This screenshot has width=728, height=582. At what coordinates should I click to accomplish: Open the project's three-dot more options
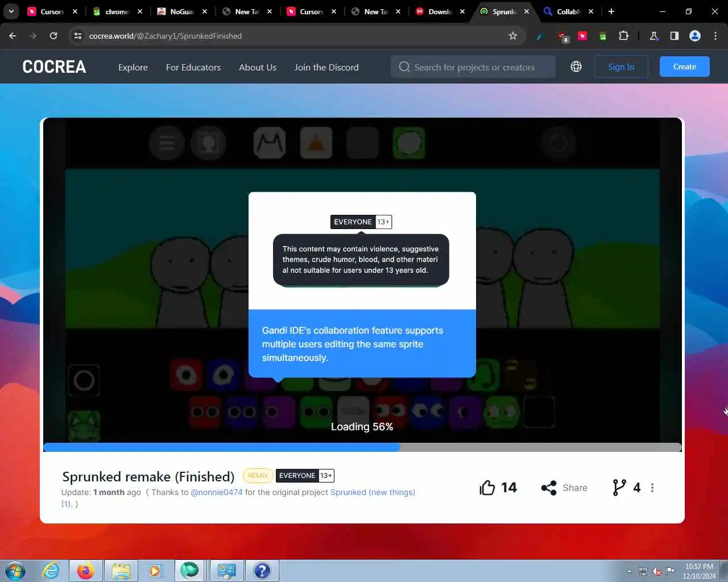(x=652, y=488)
